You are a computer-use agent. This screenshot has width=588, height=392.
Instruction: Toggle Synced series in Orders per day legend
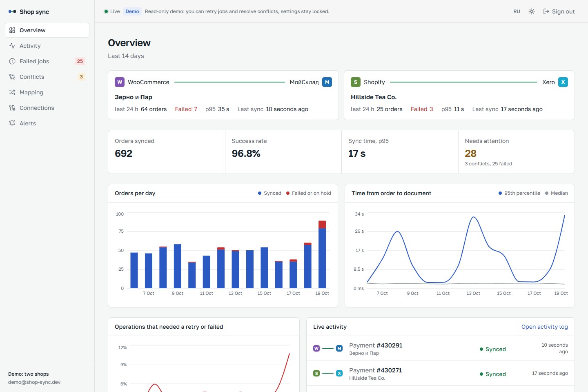(x=269, y=193)
